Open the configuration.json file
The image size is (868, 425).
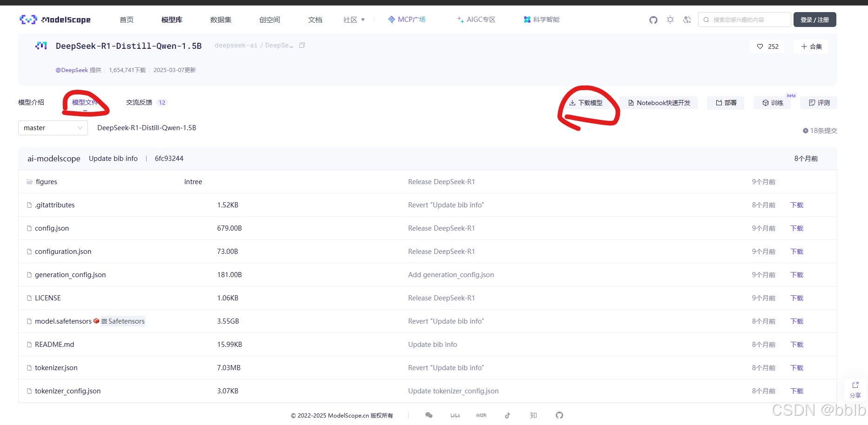pyautogui.click(x=63, y=252)
